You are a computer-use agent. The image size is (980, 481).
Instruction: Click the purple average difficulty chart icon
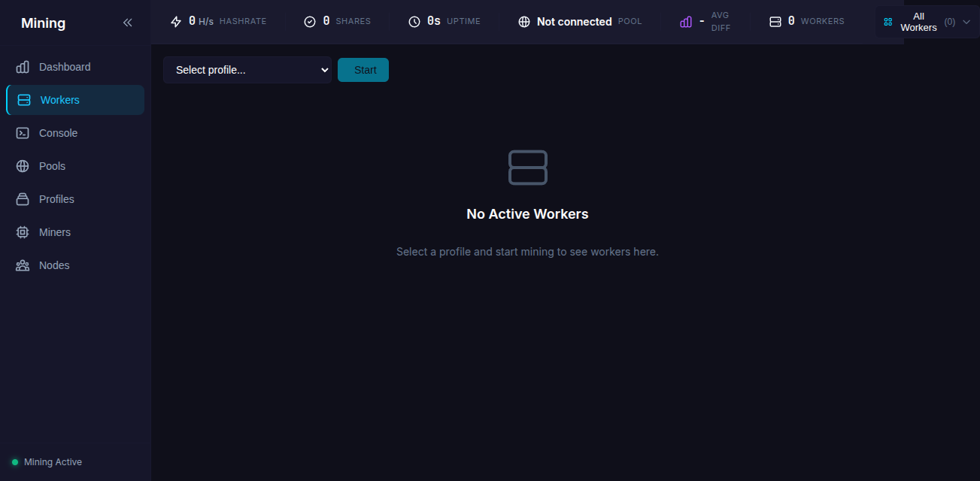coord(686,22)
